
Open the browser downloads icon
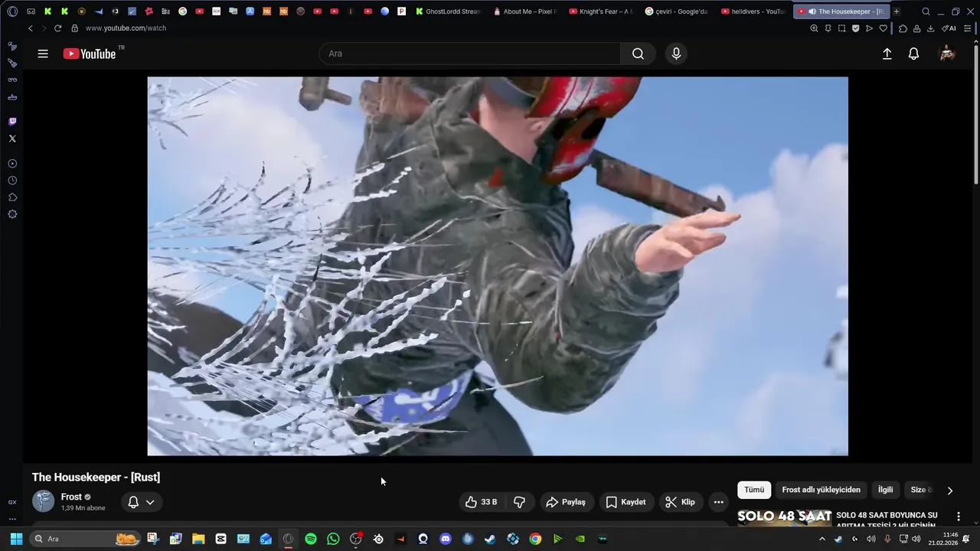(930, 28)
